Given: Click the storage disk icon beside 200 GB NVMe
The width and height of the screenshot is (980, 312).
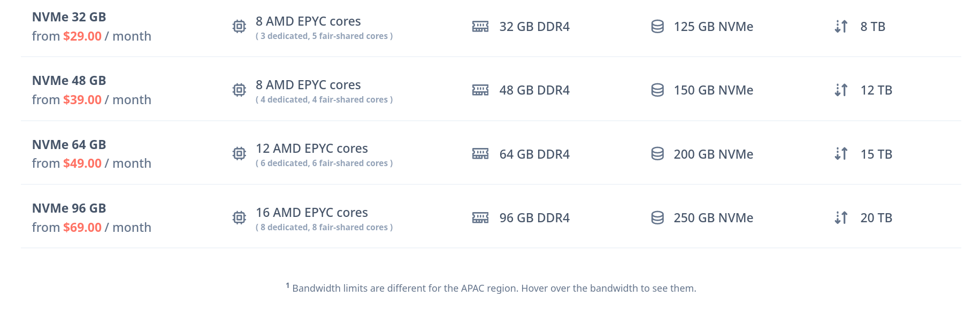Looking at the screenshot, I should tap(657, 154).
